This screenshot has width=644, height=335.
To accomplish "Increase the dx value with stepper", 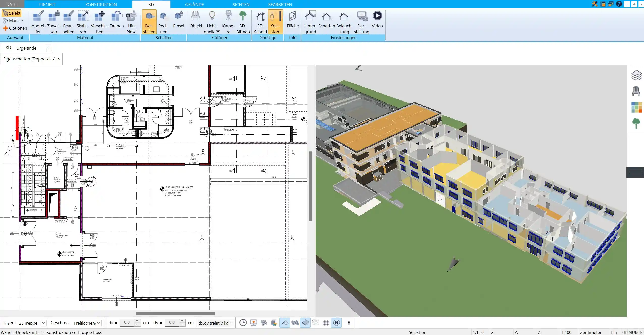I will click(137, 321).
